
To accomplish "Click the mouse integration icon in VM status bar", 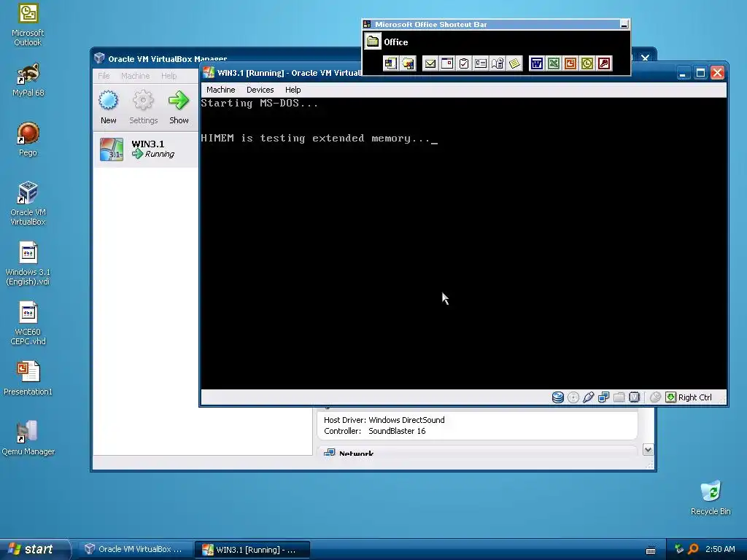I will tap(656, 397).
